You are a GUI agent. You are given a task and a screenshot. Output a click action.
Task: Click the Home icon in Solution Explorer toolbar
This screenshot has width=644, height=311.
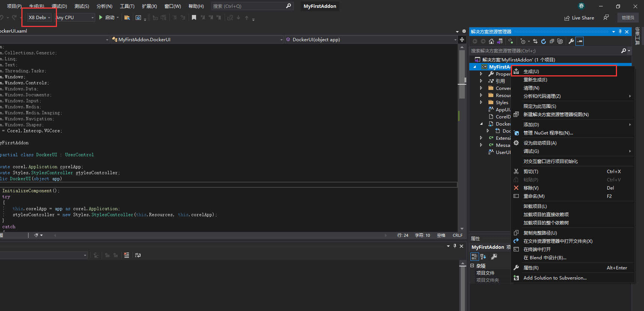tap(491, 41)
